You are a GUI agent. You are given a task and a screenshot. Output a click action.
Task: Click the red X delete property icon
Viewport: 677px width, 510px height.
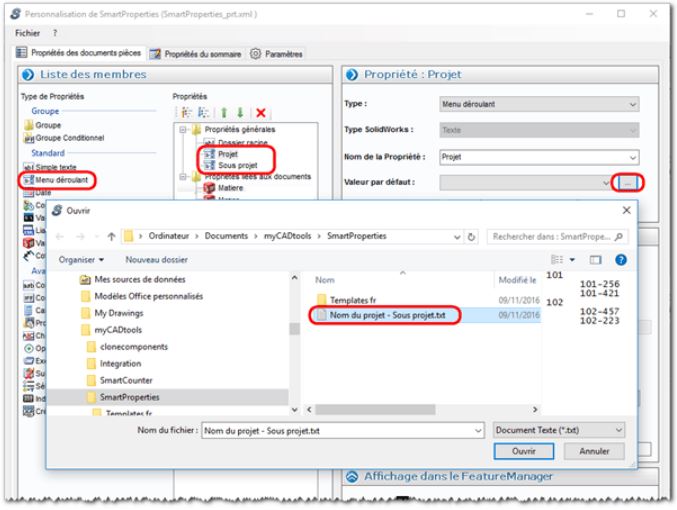pyautogui.click(x=261, y=115)
